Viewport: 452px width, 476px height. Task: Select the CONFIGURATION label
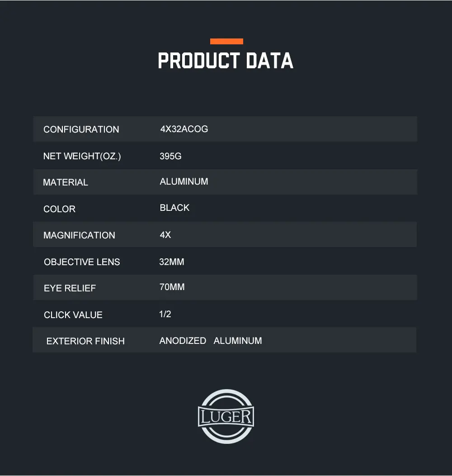[81, 129]
